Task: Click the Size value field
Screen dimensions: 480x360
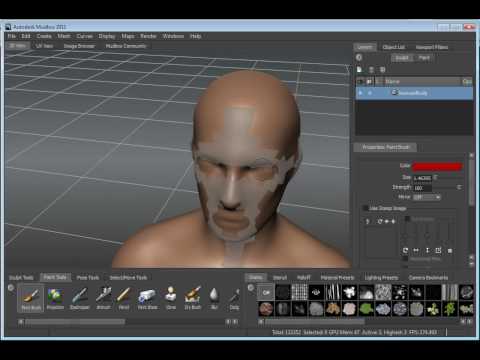Action: click(422, 178)
